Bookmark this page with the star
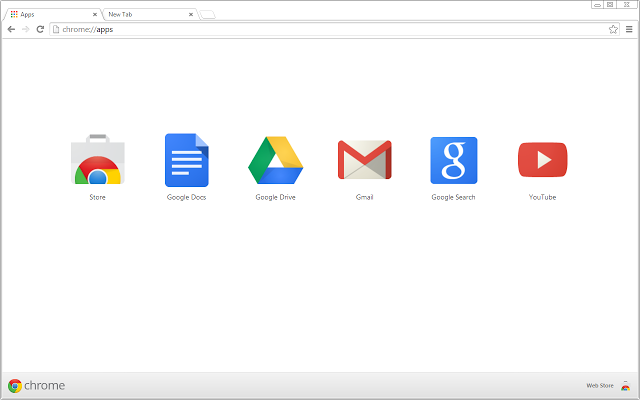This screenshot has width=640, height=400. [613, 29]
